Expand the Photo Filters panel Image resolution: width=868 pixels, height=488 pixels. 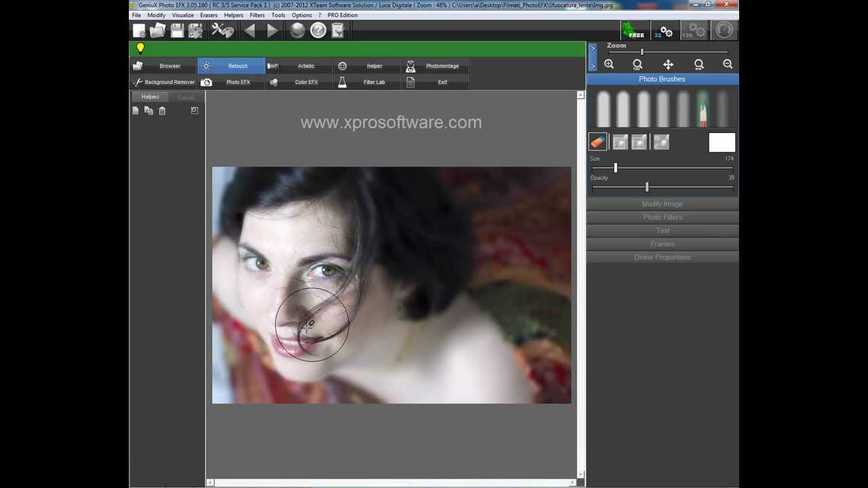pos(663,218)
